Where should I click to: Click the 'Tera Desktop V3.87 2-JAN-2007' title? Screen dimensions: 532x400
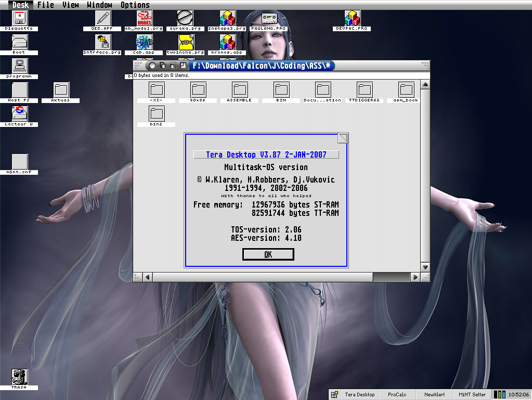(266, 154)
